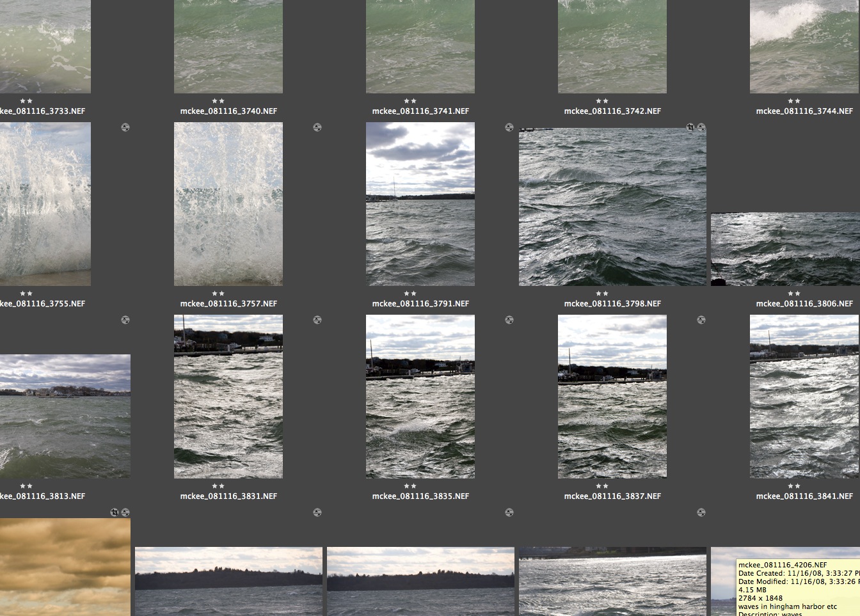Select the mckee_081116_3740.NEF green wave thumbnail
The width and height of the screenshot is (860, 616).
coord(228,47)
